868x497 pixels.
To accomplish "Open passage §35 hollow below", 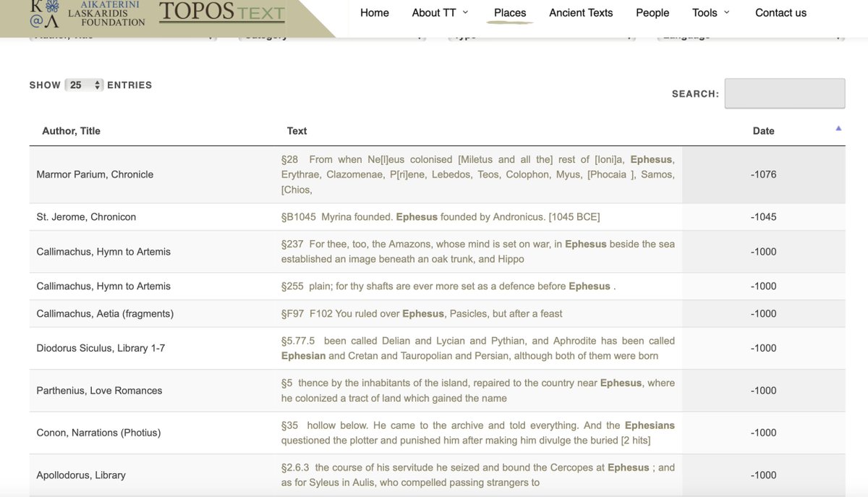I will pyautogui.click(x=477, y=433).
